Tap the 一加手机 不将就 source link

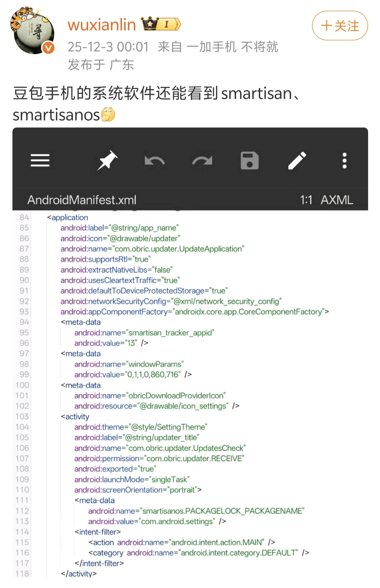(232, 47)
